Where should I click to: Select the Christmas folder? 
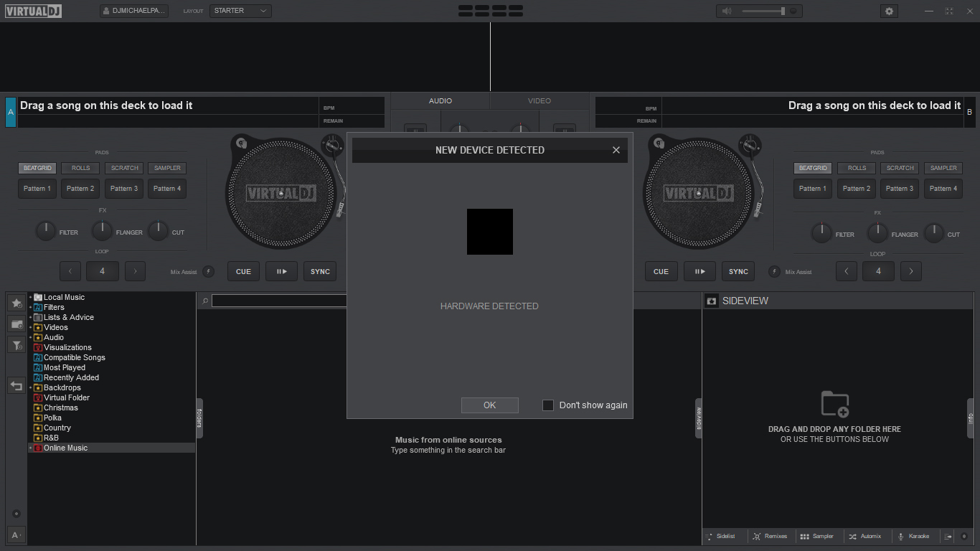[60, 408]
